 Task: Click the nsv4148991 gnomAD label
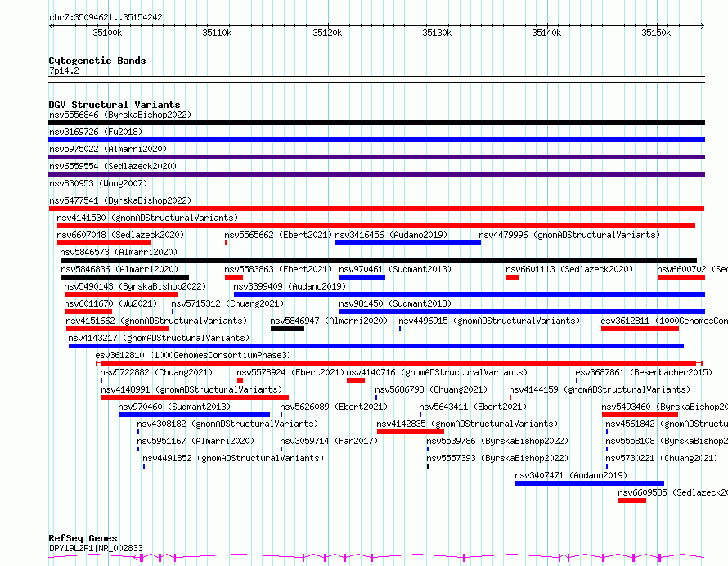(191, 389)
